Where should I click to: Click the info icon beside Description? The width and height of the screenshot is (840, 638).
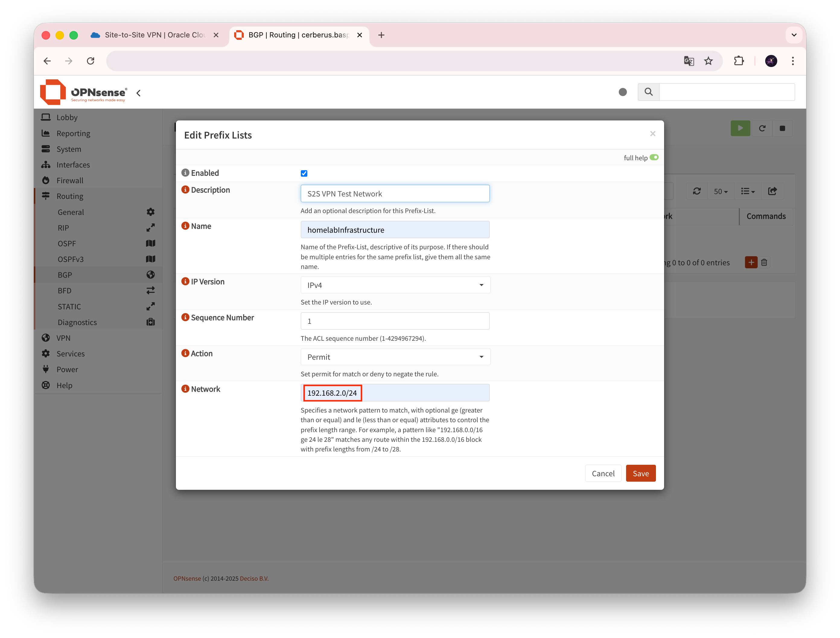185,190
